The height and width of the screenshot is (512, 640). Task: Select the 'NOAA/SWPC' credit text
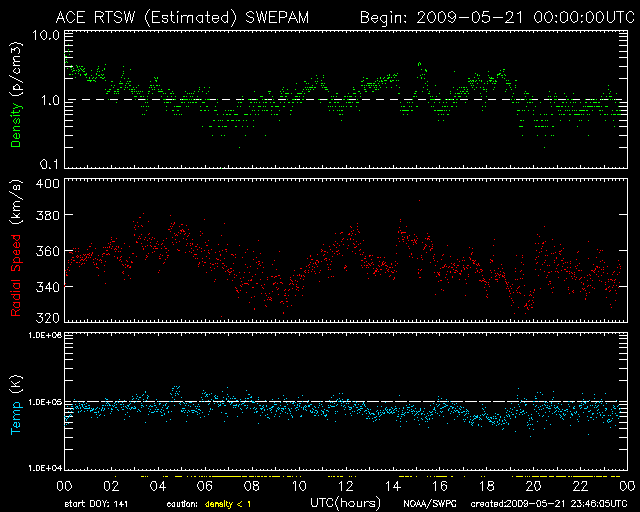(x=430, y=504)
